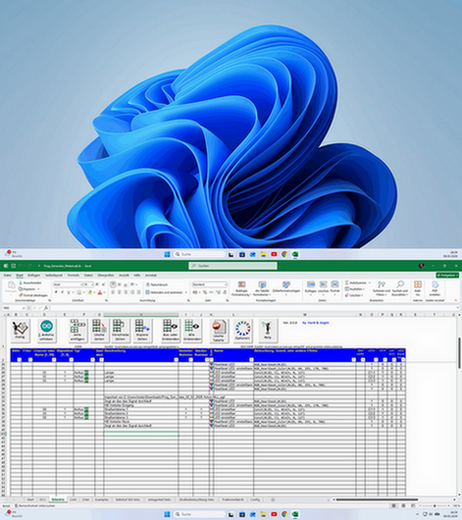Click the Bedingte Formatierung button
The height and width of the screenshot is (520, 462).
click(x=241, y=289)
